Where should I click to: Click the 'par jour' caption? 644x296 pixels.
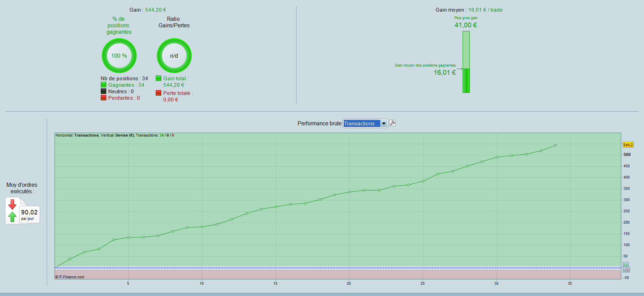coord(27,219)
